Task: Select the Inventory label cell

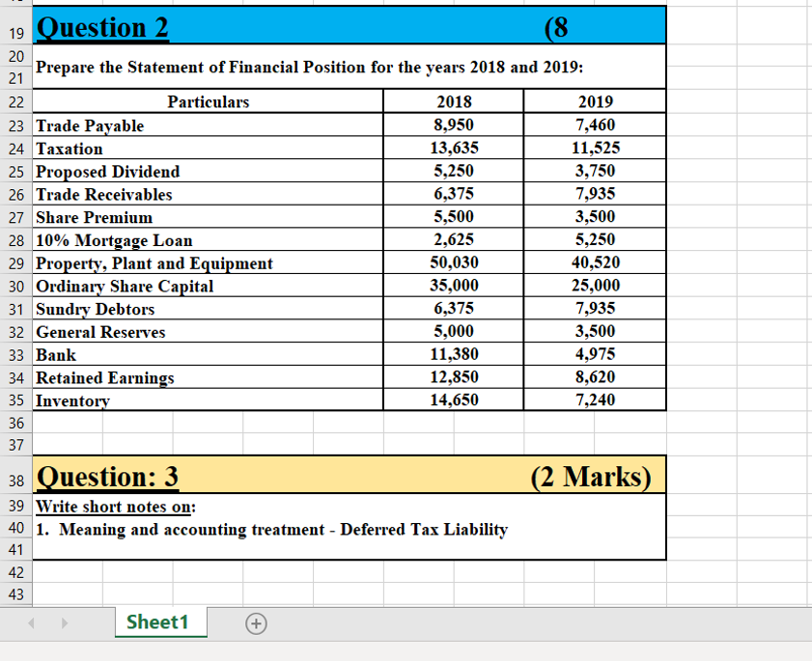Action: click(208, 399)
